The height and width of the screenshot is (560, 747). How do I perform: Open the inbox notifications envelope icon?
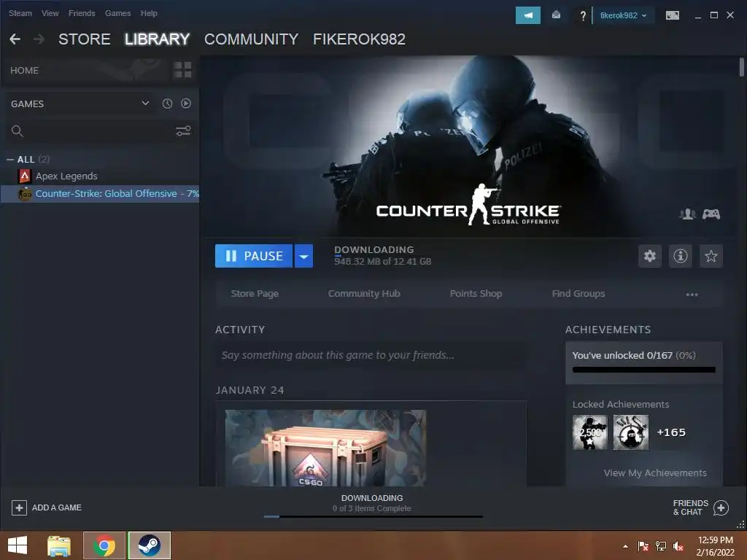coord(556,15)
